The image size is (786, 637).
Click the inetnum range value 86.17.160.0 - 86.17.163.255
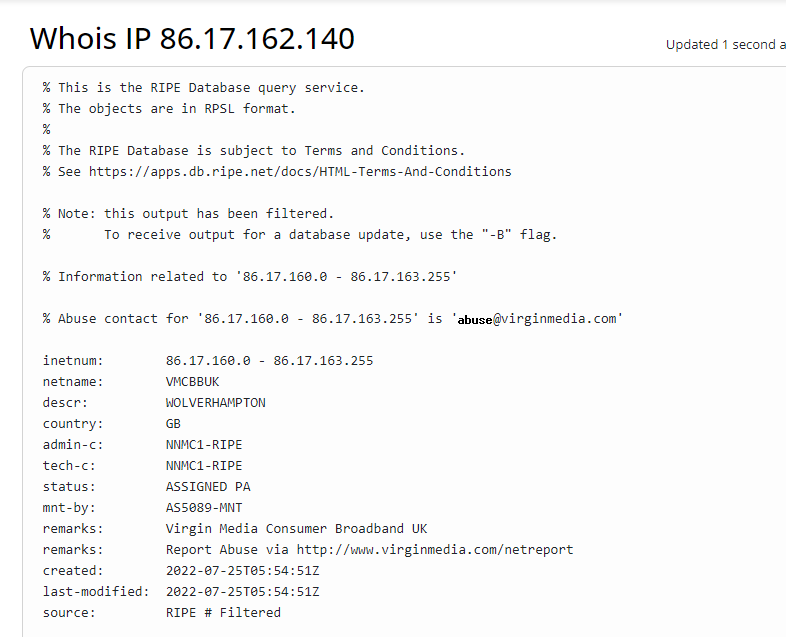point(269,360)
